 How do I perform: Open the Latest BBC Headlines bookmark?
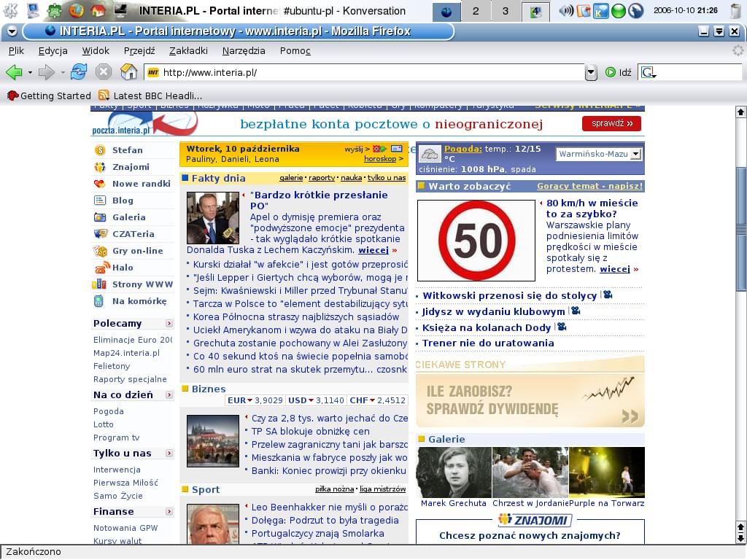pyautogui.click(x=150, y=96)
